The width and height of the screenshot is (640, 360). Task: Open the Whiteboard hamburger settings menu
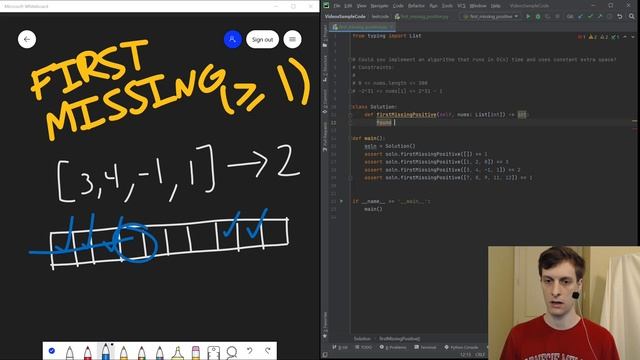[x=293, y=39]
